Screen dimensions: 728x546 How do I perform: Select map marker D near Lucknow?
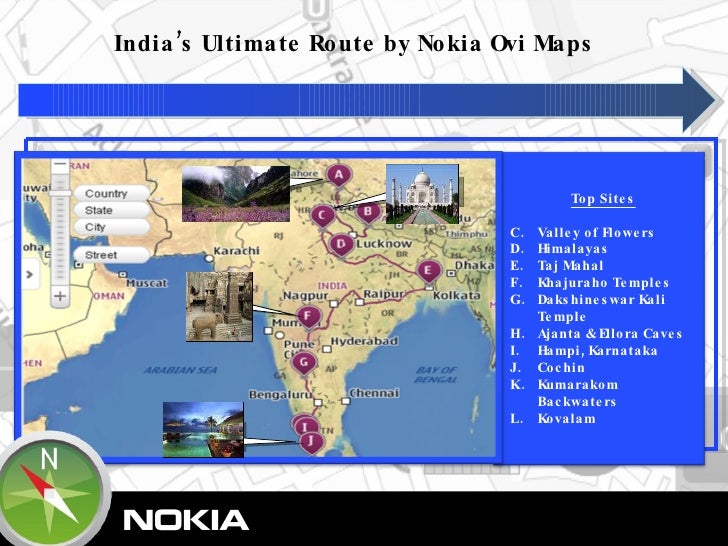point(341,244)
